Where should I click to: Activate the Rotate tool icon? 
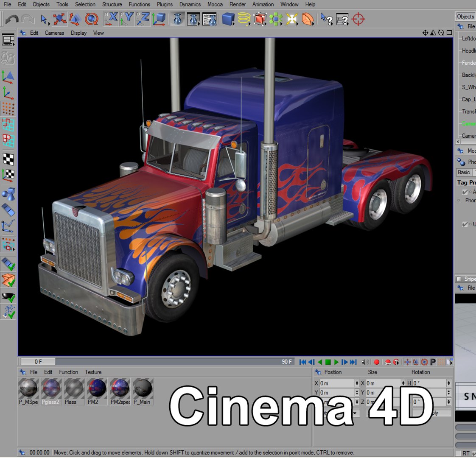coord(91,19)
